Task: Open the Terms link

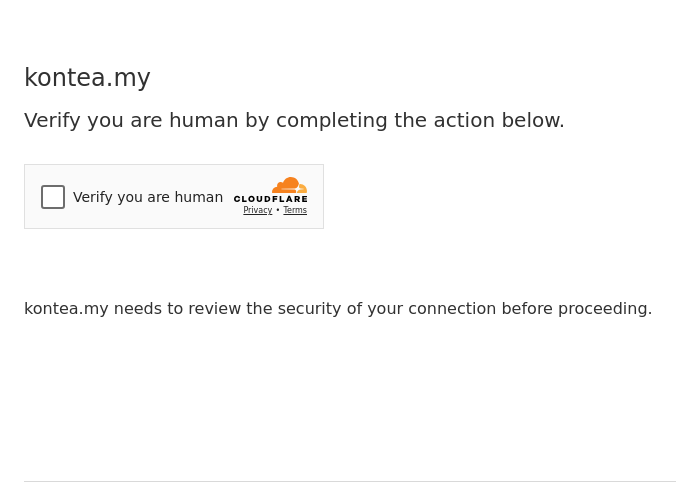Action: pos(295,210)
